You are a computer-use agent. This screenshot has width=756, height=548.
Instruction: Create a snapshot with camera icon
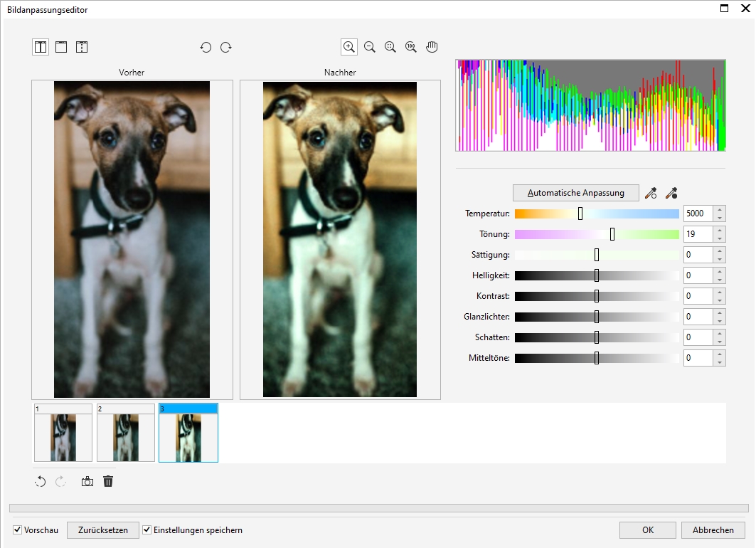87,482
